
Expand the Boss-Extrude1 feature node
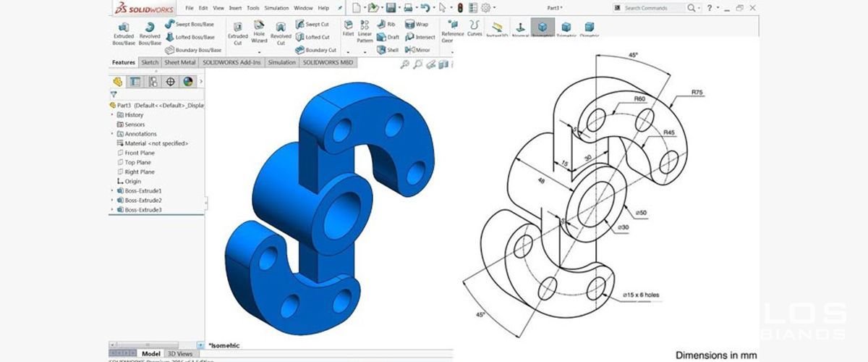point(112,190)
